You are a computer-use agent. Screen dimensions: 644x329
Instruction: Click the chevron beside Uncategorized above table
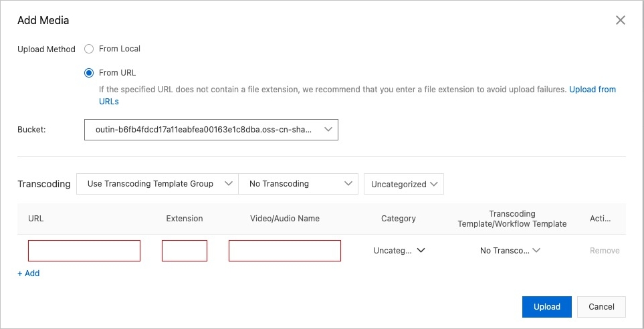point(434,184)
